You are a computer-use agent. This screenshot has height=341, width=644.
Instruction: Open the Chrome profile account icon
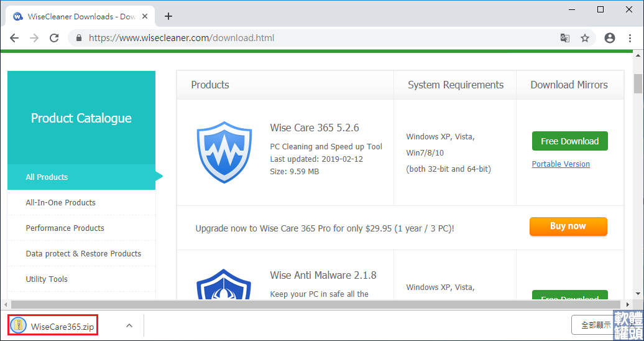pyautogui.click(x=610, y=38)
